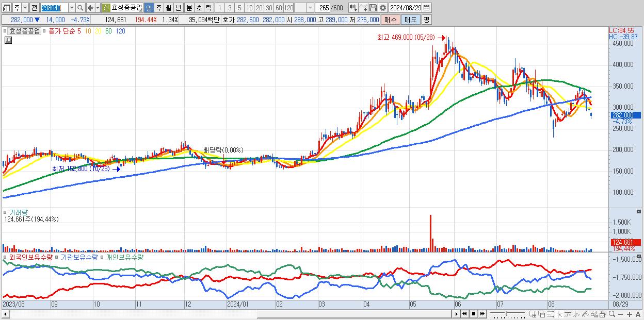Click the 전 button beside market dropdown
The image size is (644, 320).
[x=34, y=8]
